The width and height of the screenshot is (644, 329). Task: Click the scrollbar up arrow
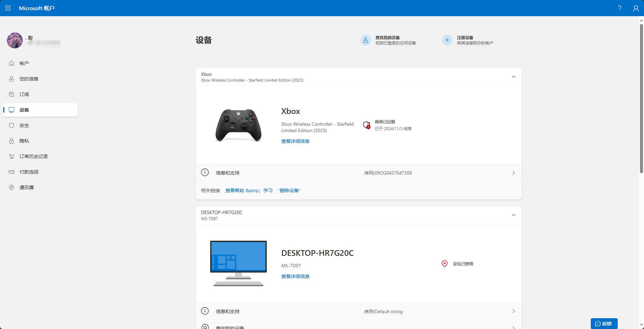(641, 20)
